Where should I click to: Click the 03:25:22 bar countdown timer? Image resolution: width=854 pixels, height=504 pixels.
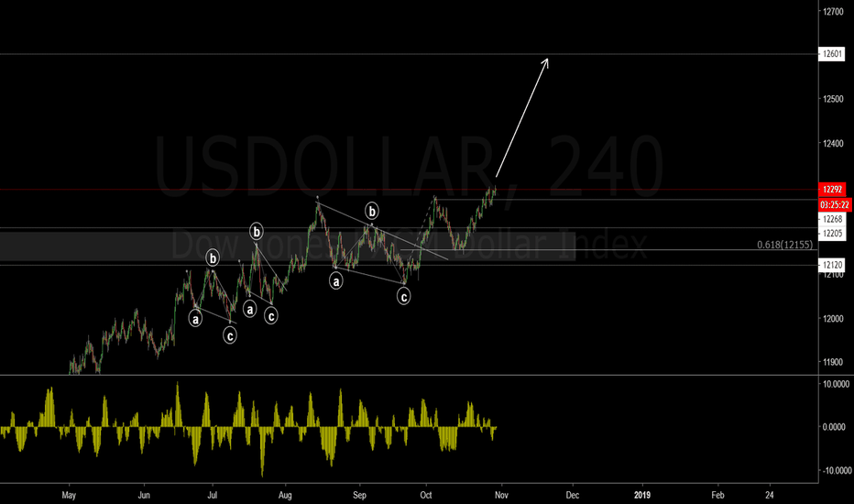(835, 205)
